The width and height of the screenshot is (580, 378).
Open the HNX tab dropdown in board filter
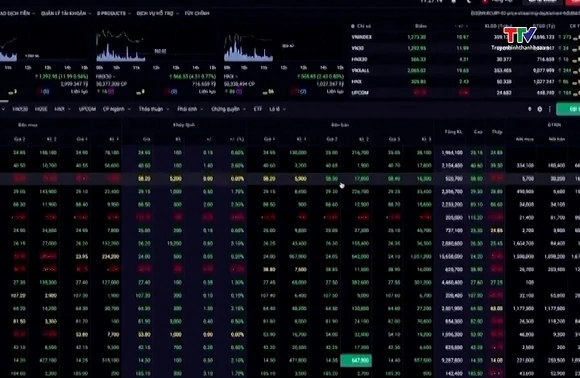pyautogui.click(x=62, y=109)
